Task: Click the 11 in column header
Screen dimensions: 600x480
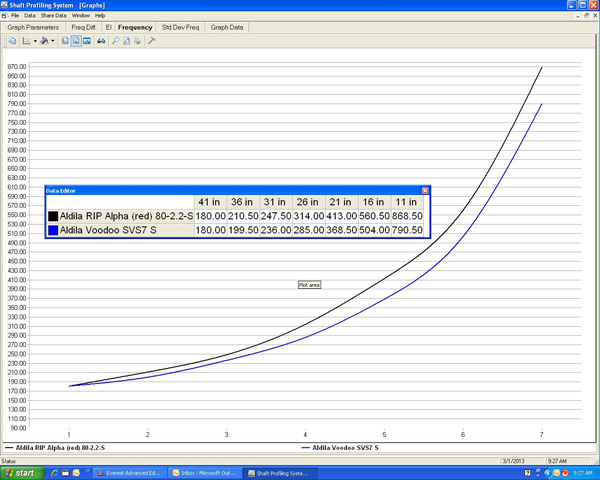Action: pyautogui.click(x=407, y=202)
